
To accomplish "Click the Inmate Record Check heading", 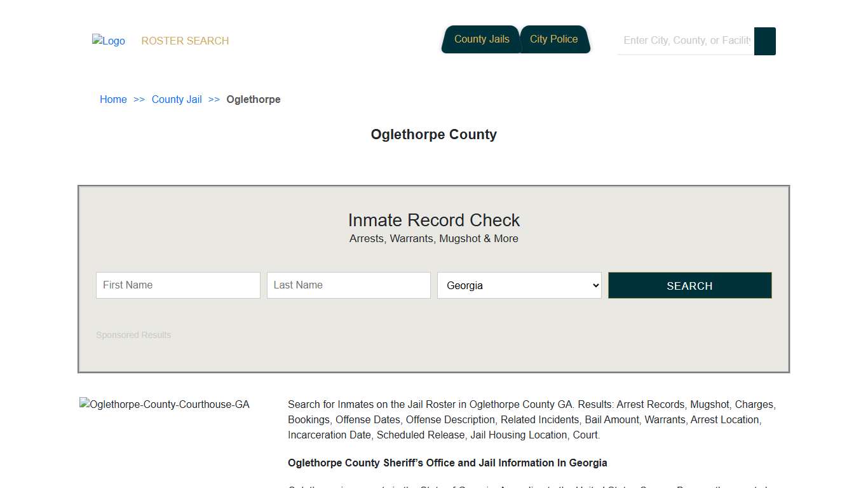I will click(x=434, y=220).
